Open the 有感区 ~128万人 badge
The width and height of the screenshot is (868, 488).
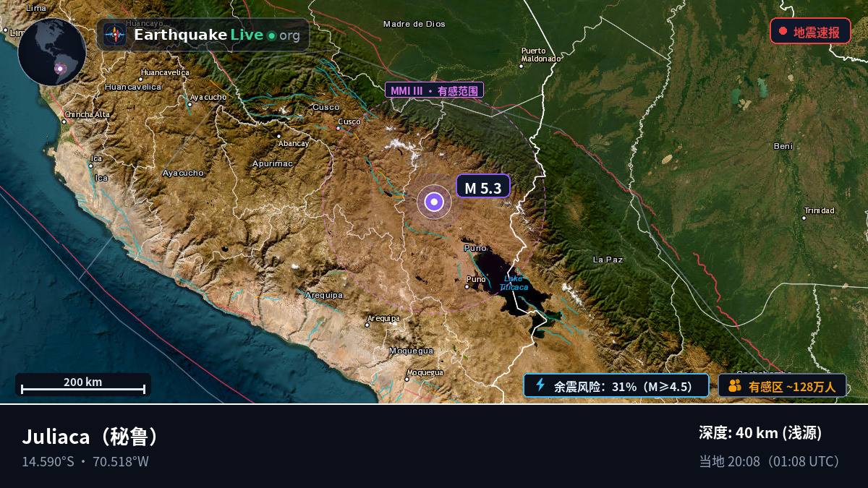782,385
